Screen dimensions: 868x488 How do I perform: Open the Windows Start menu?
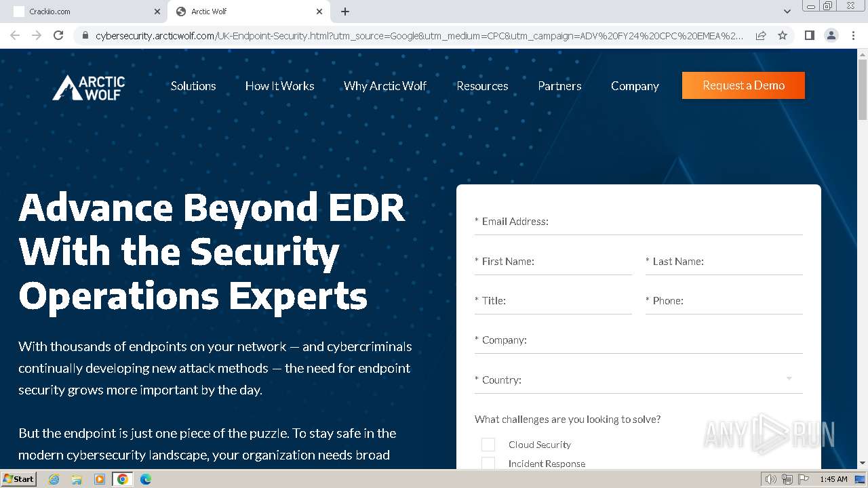pos(18,479)
